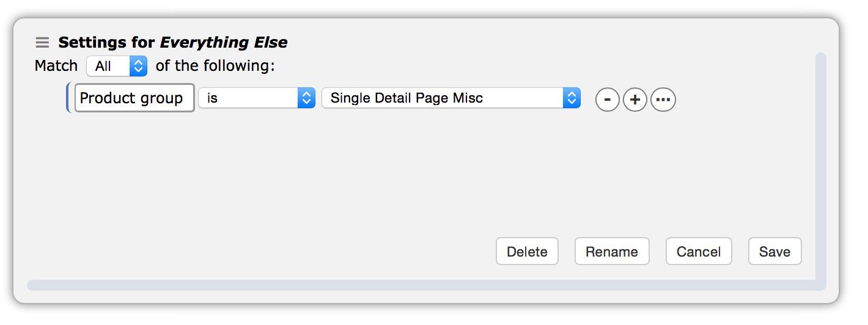Click the hamburger icon beside Settings title

42,43
